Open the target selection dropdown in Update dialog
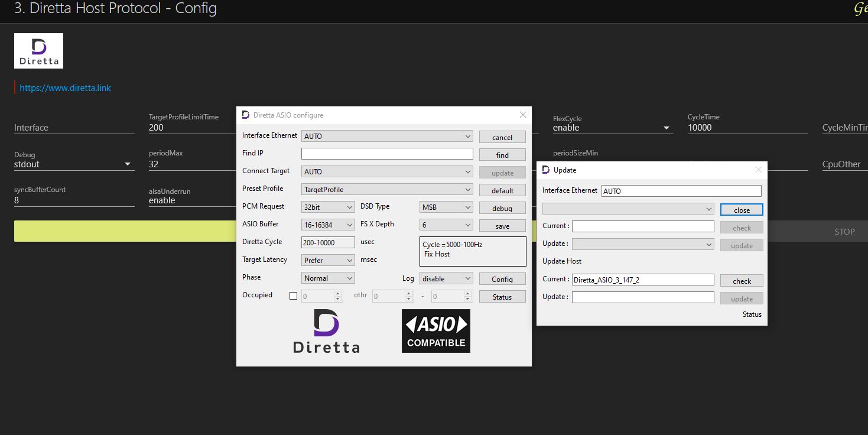This screenshot has width=868, height=435. pos(628,209)
